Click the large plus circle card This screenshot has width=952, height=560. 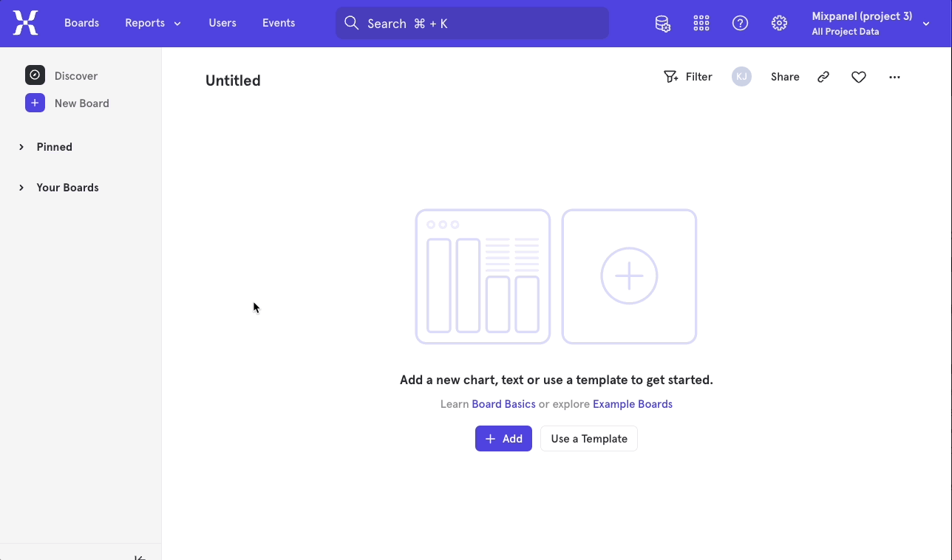(629, 276)
